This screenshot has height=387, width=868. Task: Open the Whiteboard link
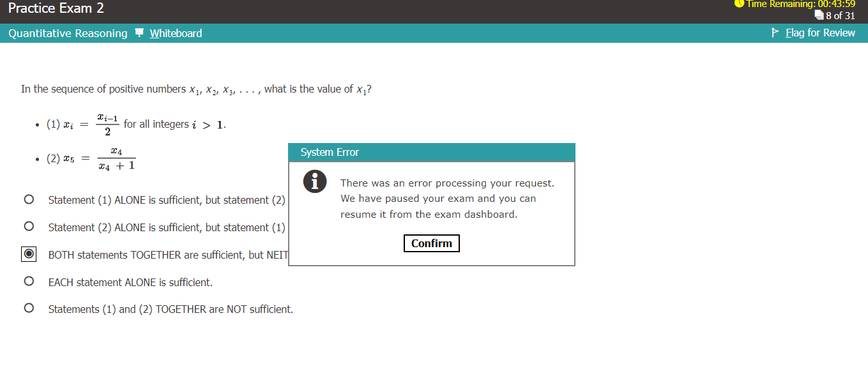pos(176,33)
